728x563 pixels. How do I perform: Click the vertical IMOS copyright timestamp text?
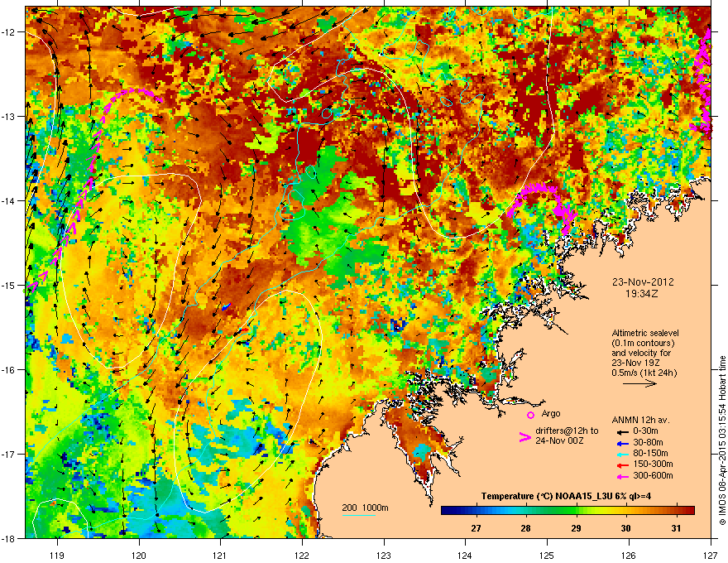722,440
